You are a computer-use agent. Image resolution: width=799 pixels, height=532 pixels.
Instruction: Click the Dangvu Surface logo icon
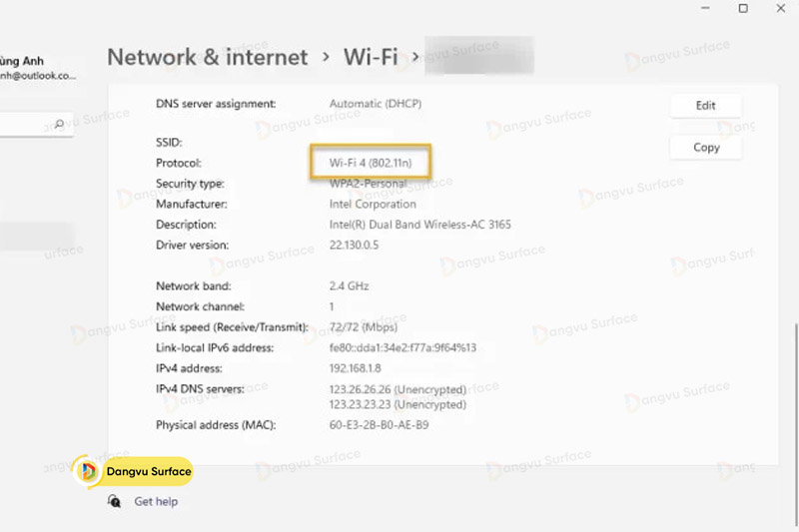[90, 471]
